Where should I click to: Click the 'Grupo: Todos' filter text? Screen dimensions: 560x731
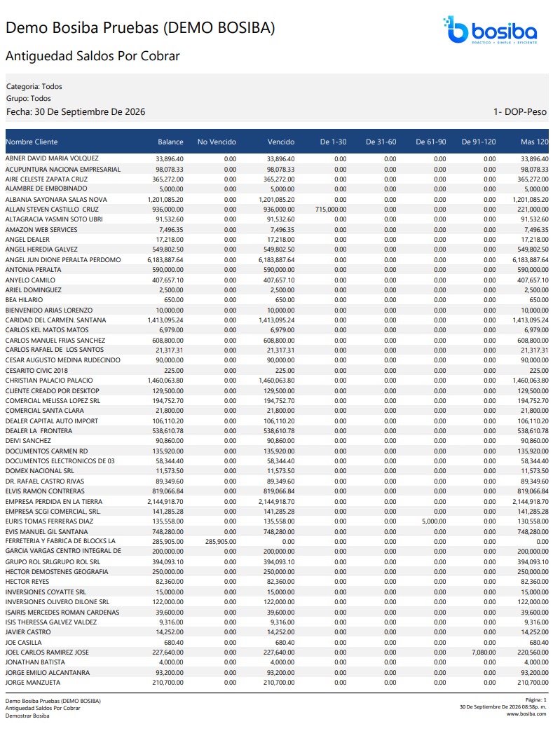point(29,98)
